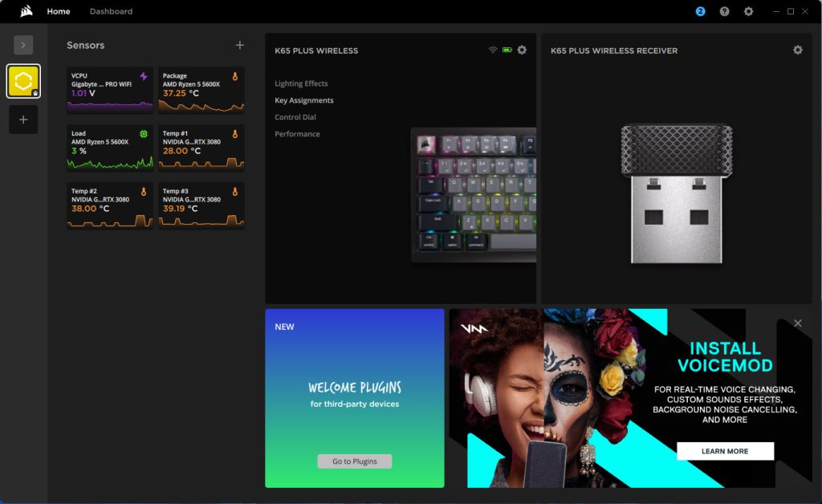Open the Home tab

pyautogui.click(x=58, y=11)
